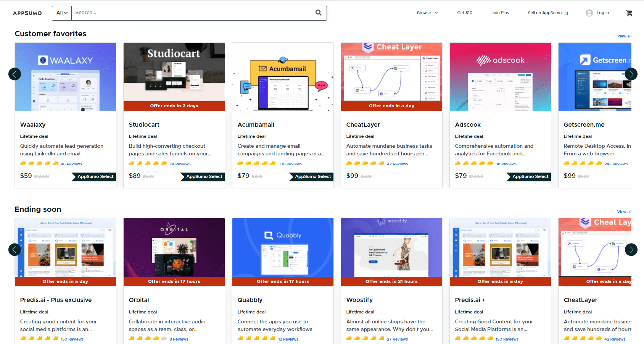Open the Studiocart product thumbnail
644x344 pixels.
point(174,77)
